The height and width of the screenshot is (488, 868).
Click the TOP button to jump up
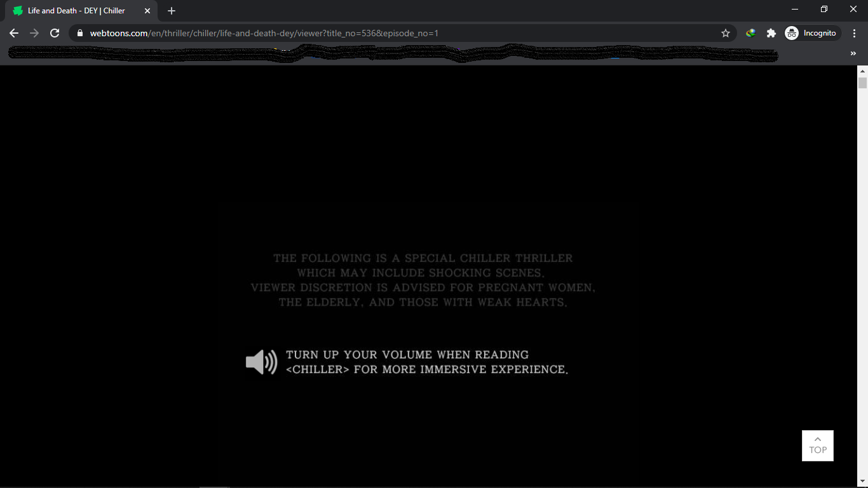coord(818,445)
